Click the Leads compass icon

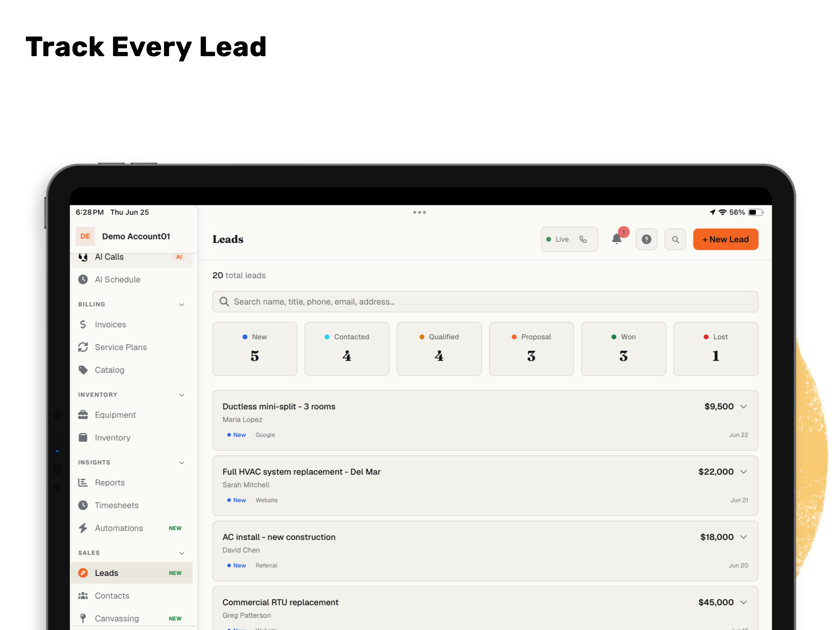83,573
